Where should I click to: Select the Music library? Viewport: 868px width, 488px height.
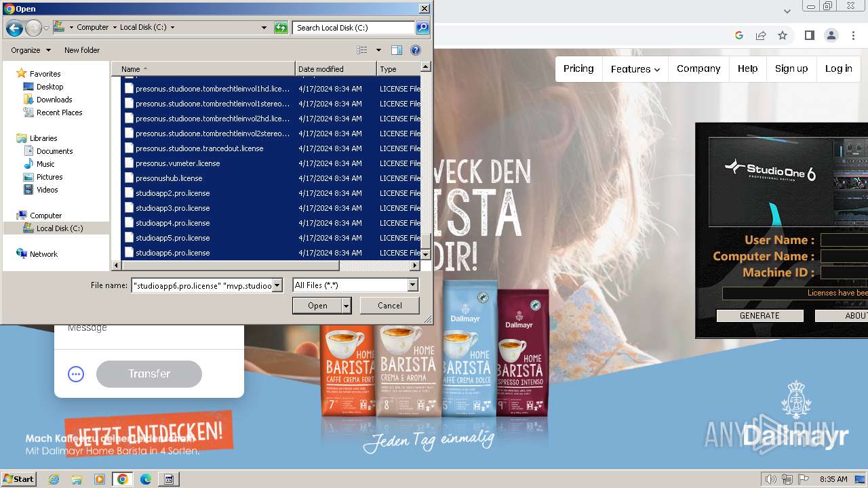tap(45, 164)
